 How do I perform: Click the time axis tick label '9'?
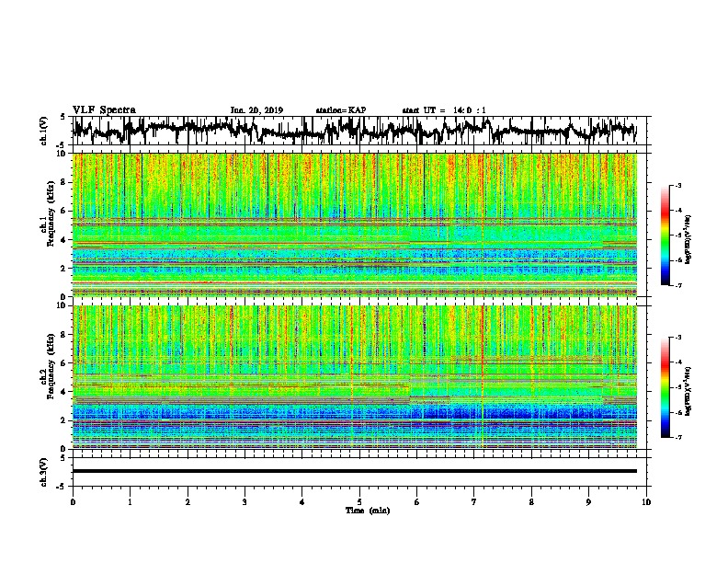(x=588, y=502)
